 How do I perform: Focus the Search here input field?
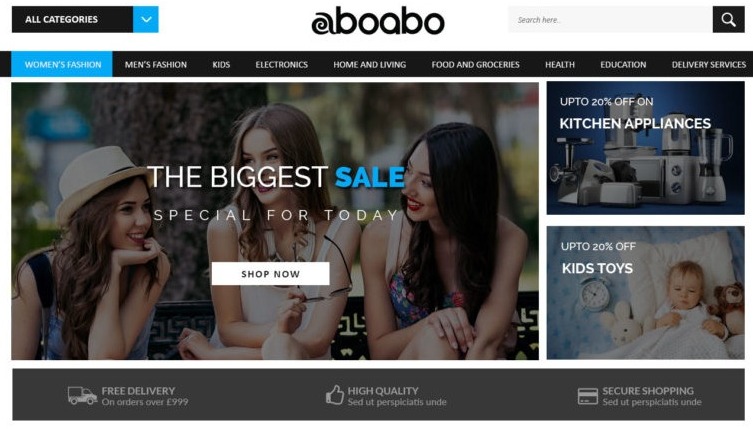(x=610, y=20)
